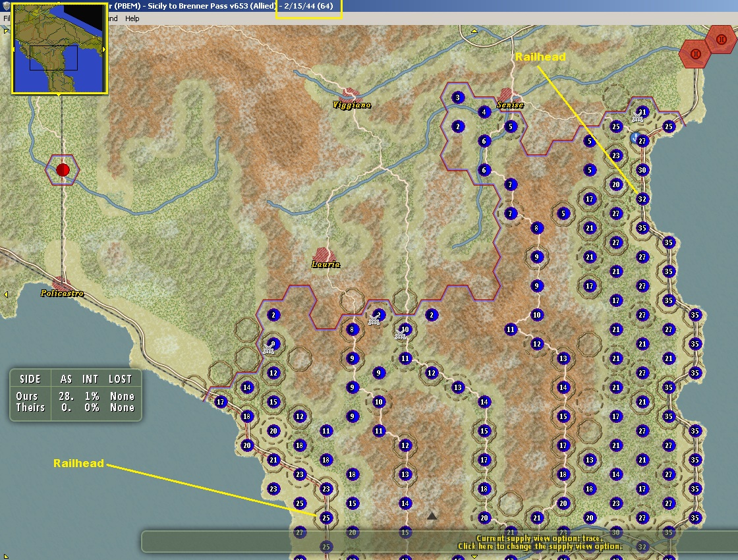Click the westernmost crossed-swords battle marker
The height and width of the screenshot is (560, 738).
click(268, 349)
